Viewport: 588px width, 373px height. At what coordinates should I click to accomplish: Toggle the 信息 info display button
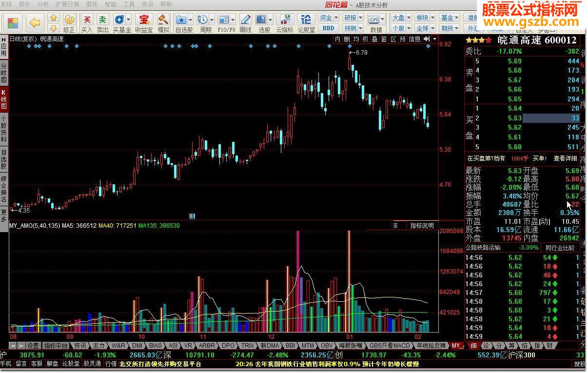click(414, 39)
